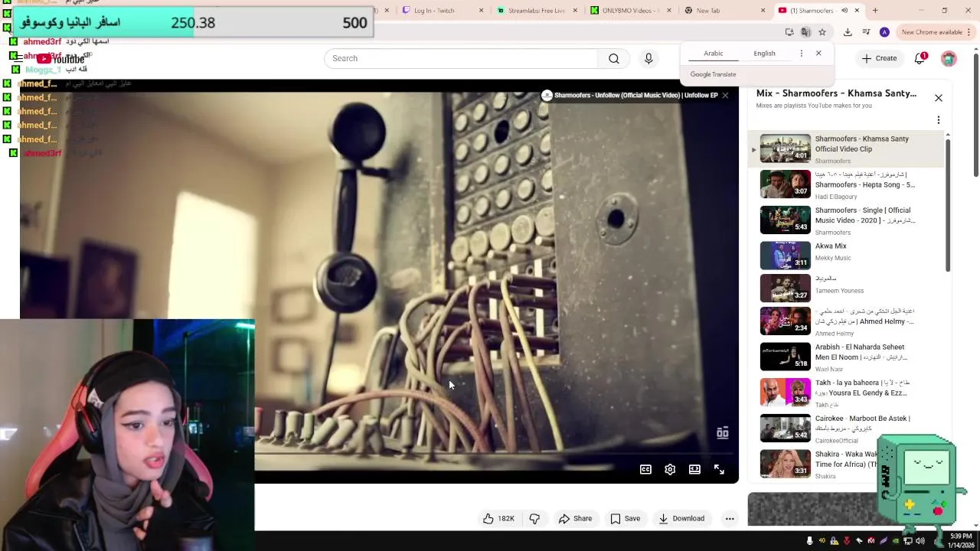Image resolution: width=980 pixels, height=551 pixels.
Task: Close the Google Translate popup
Action: click(x=818, y=54)
